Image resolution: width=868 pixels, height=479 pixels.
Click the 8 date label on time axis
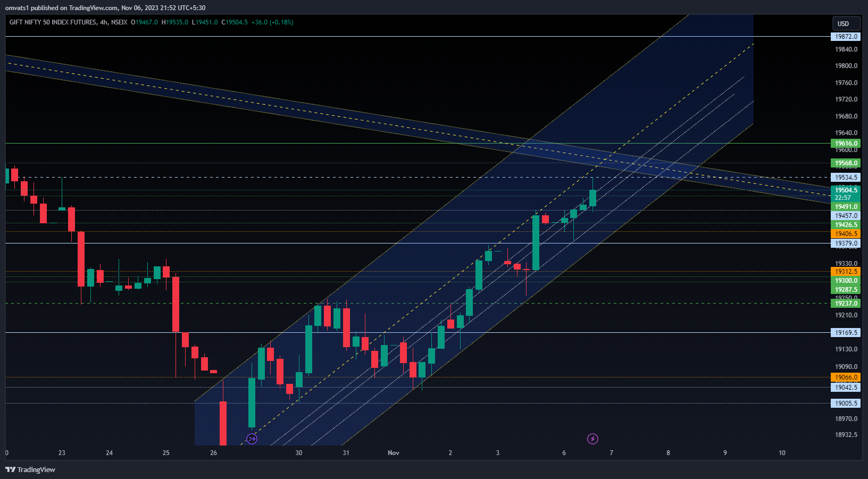[668, 453]
